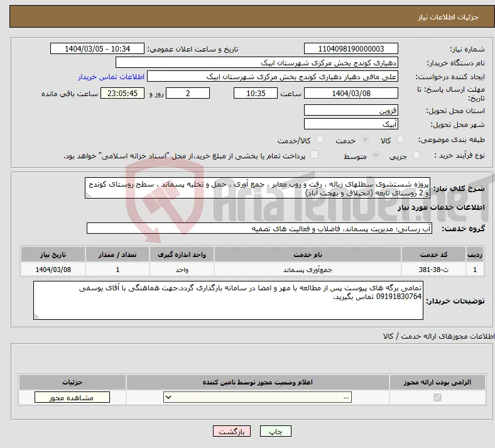Click the واحد اندازه گیری column header

(182, 254)
